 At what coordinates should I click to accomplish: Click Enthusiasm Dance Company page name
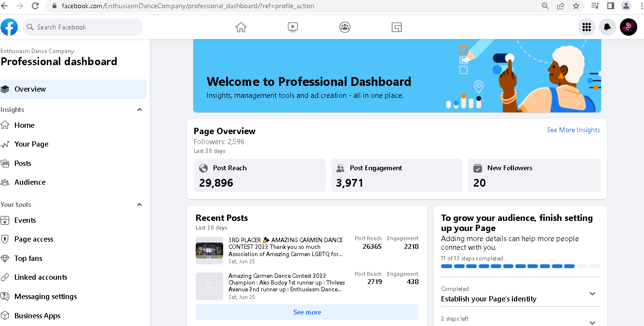click(x=37, y=51)
